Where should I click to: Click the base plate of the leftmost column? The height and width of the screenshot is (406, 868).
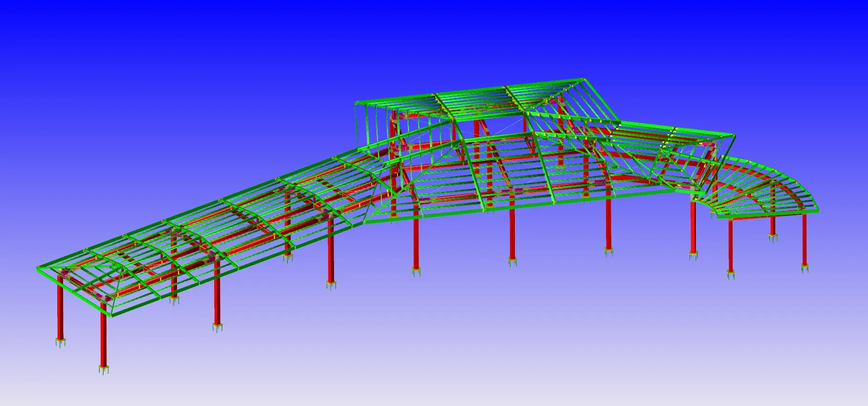point(60,342)
